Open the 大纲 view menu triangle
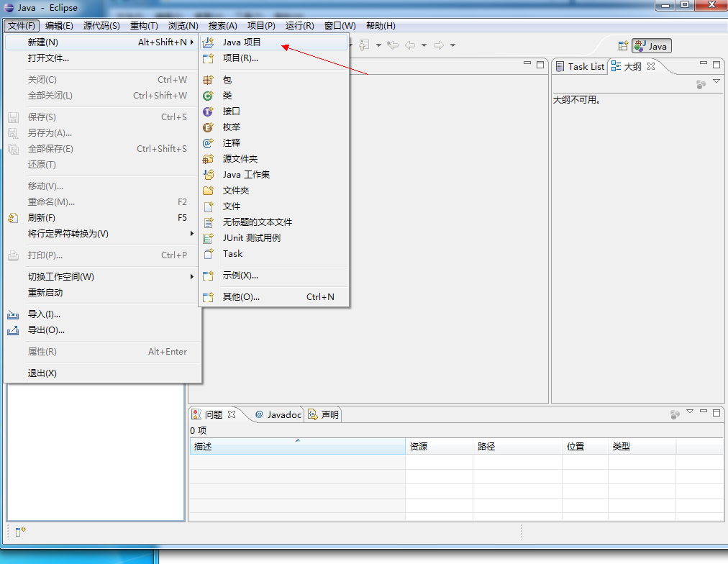This screenshot has height=564, width=728. (x=716, y=81)
